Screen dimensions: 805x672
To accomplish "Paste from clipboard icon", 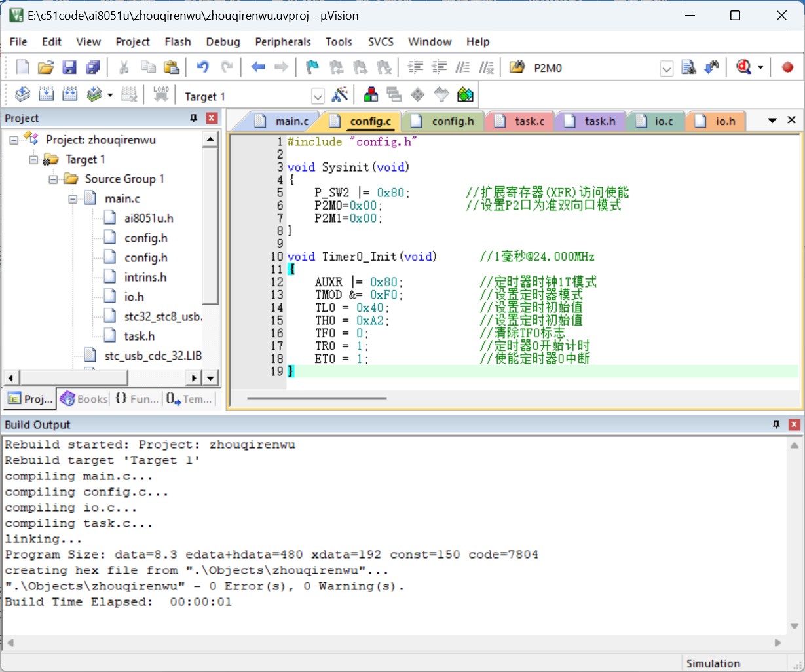I will click(x=171, y=67).
